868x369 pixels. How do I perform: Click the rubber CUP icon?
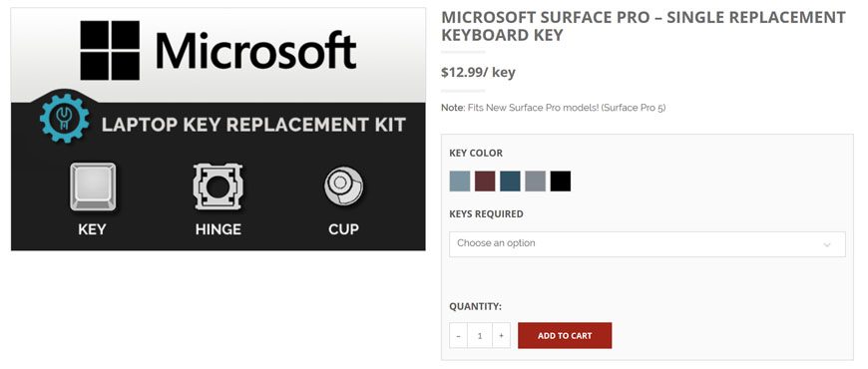[343, 185]
